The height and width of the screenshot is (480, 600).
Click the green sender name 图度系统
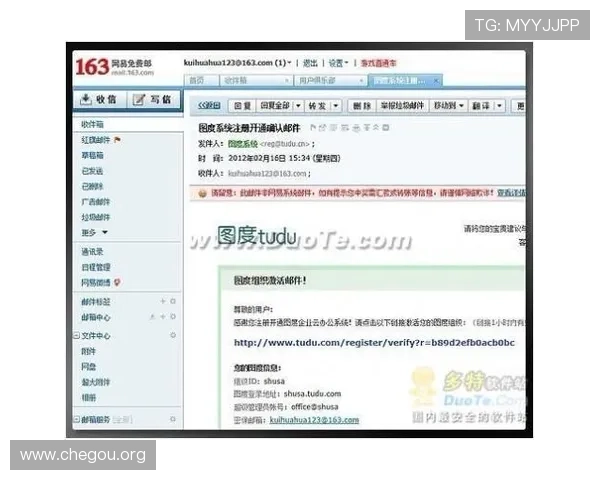point(243,144)
